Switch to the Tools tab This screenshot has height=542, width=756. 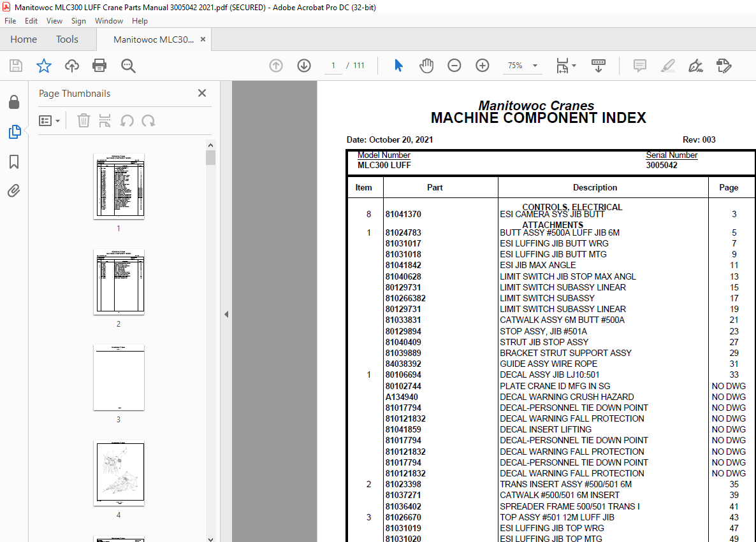click(67, 39)
